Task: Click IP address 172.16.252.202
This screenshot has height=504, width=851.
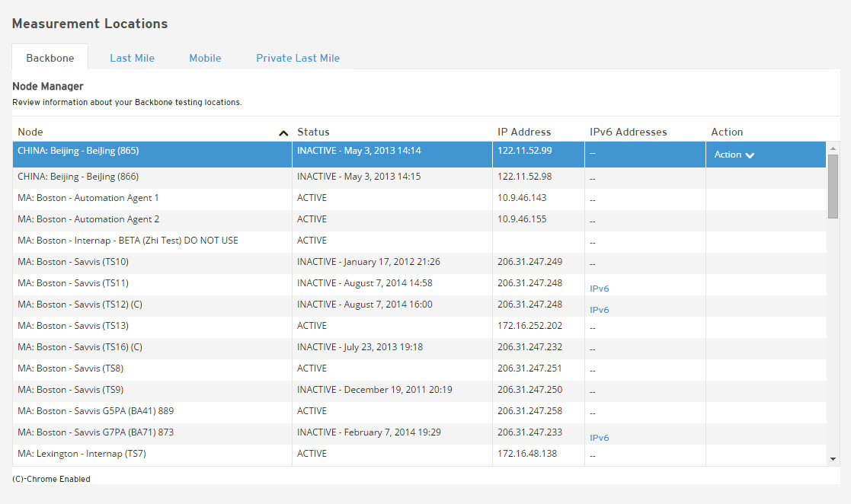Action: [529, 326]
